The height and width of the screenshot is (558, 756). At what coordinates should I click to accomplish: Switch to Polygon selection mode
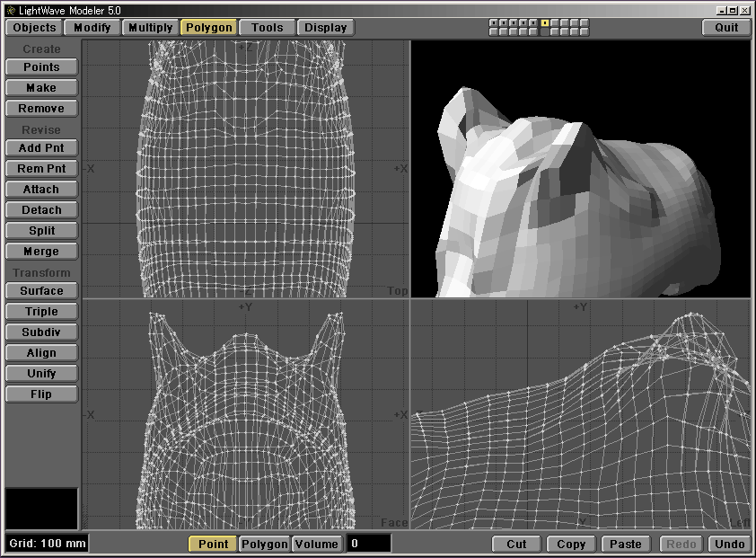pyautogui.click(x=265, y=544)
